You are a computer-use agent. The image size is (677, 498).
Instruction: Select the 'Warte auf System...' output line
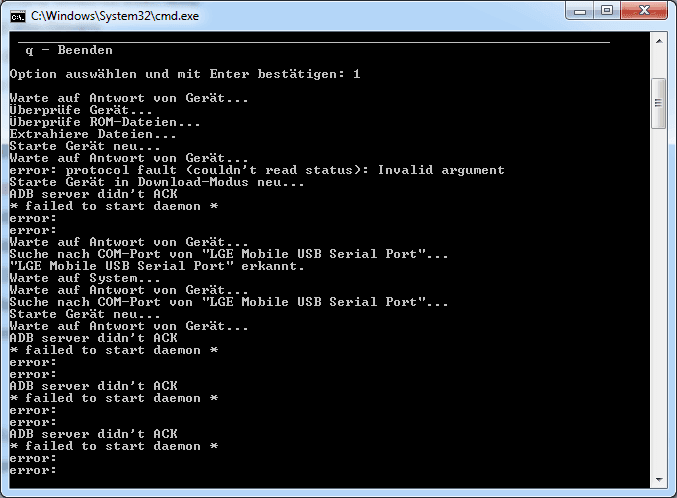[x=85, y=278]
